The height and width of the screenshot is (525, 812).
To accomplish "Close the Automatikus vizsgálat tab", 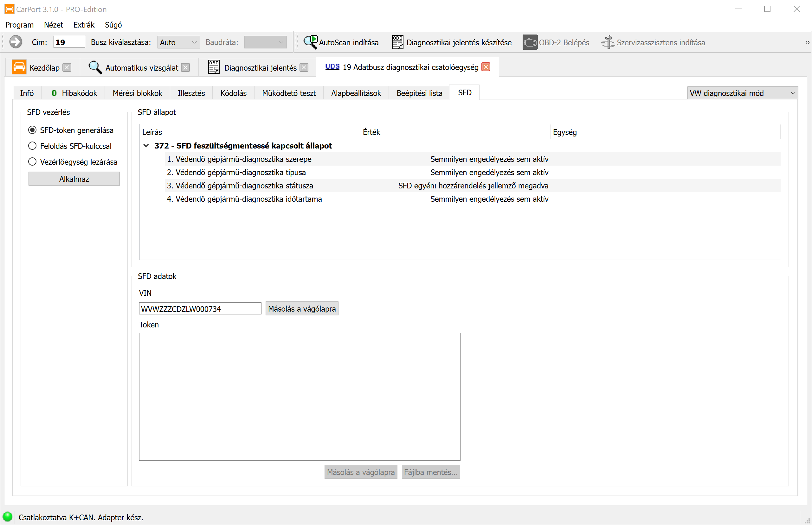I will pyautogui.click(x=185, y=67).
